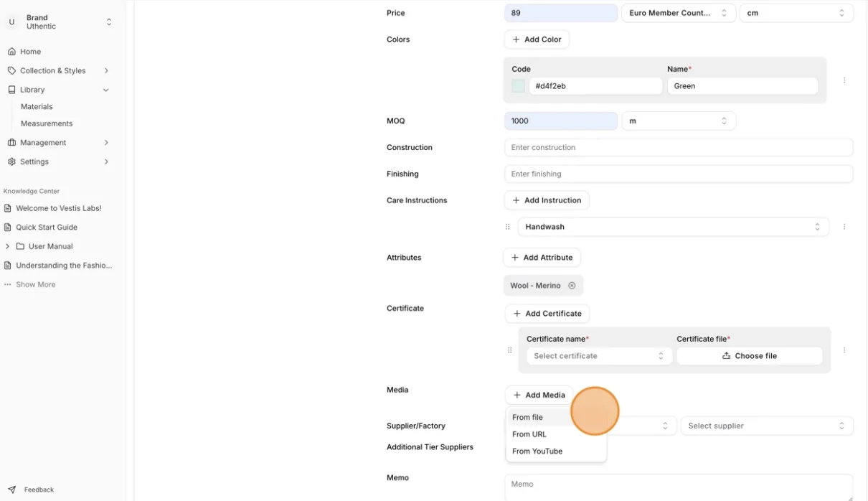The height and width of the screenshot is (501, 868).
Task: Open Understanding the Fashion article link
Action: coord(64,266)
